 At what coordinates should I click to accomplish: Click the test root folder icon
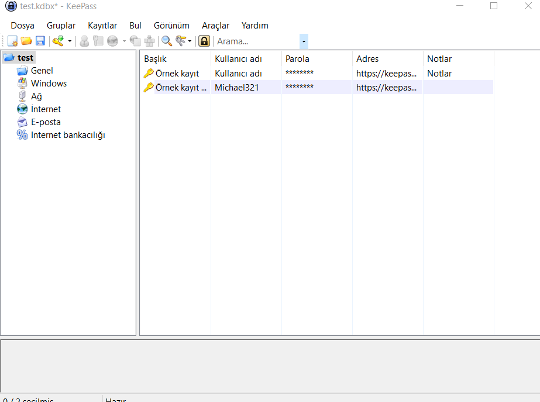9,57
